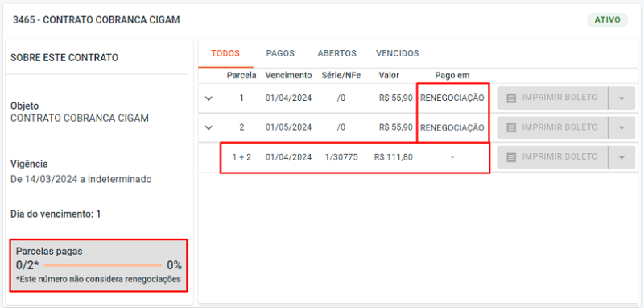Expand parcela 2 row chevron
Screen dimensions: 644x308
(209, 127)
